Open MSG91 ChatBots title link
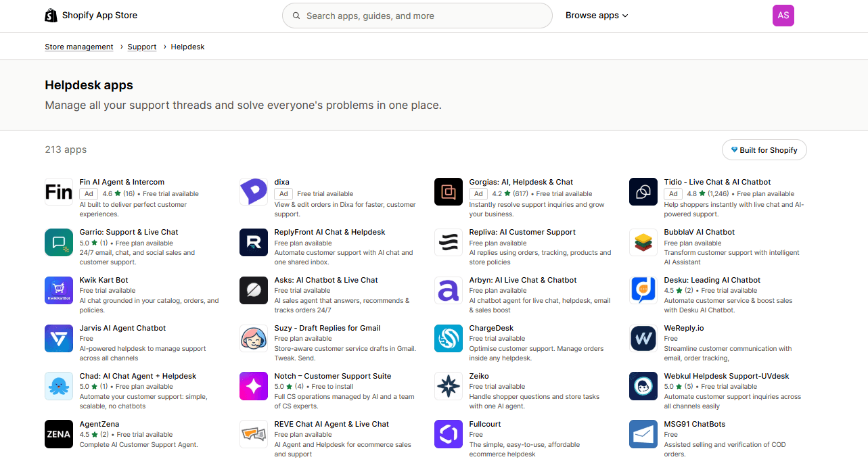Image resolution: width=868 pixels, height=474 pixels. [695, 424]
